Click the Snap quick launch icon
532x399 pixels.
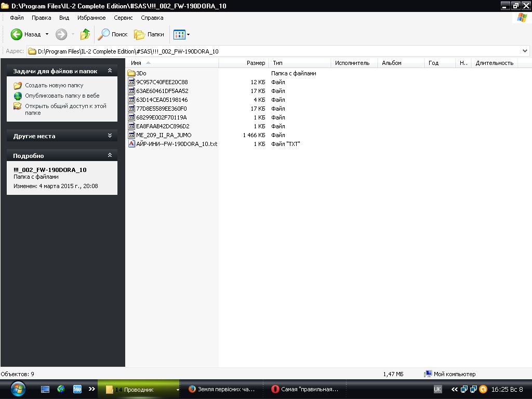click(77, 389)
